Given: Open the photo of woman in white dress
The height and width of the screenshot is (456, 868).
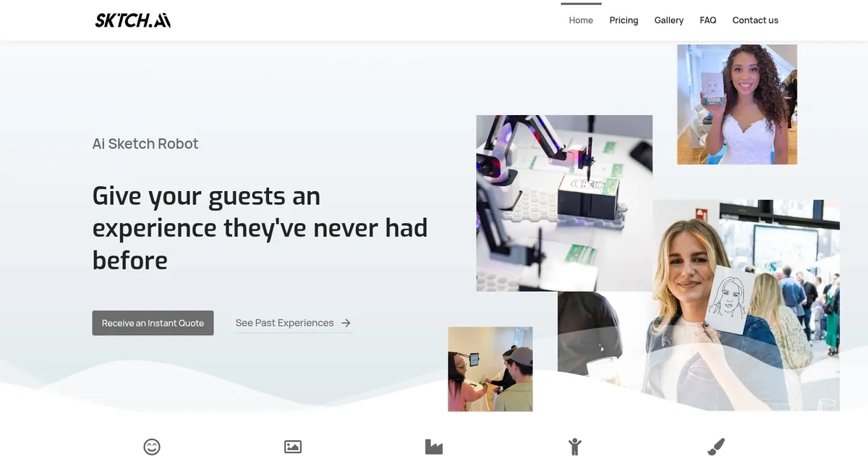Looking at the screenshot, I should point(737,104).
